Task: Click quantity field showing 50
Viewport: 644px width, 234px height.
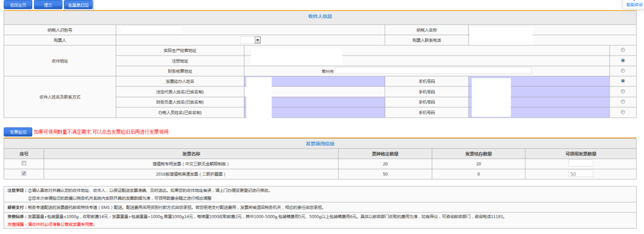Action: [x=581, y=174]
